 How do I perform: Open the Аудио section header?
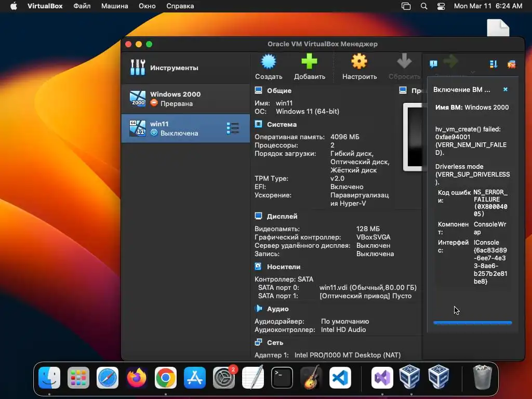(277, 309)
